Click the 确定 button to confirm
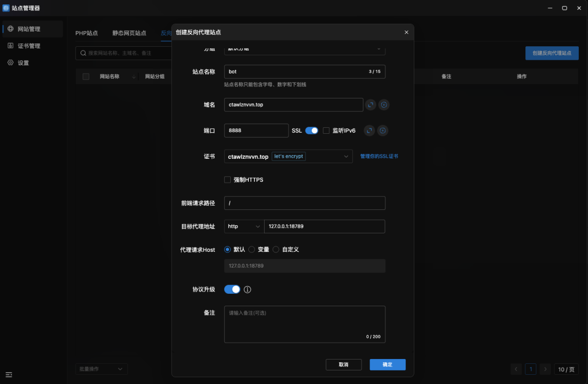Viewport: 588px width, 384px height. pyautogui.click(x=387, y=364)
